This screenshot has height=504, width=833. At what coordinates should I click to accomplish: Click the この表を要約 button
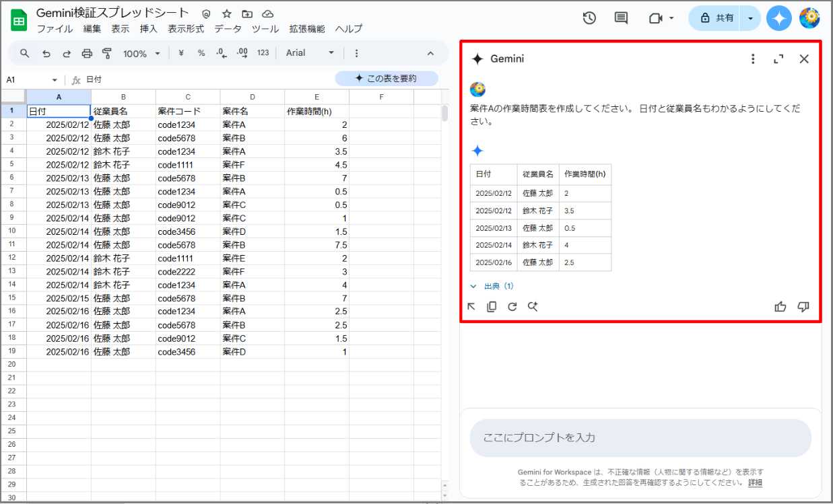click(x=387, y=79)
